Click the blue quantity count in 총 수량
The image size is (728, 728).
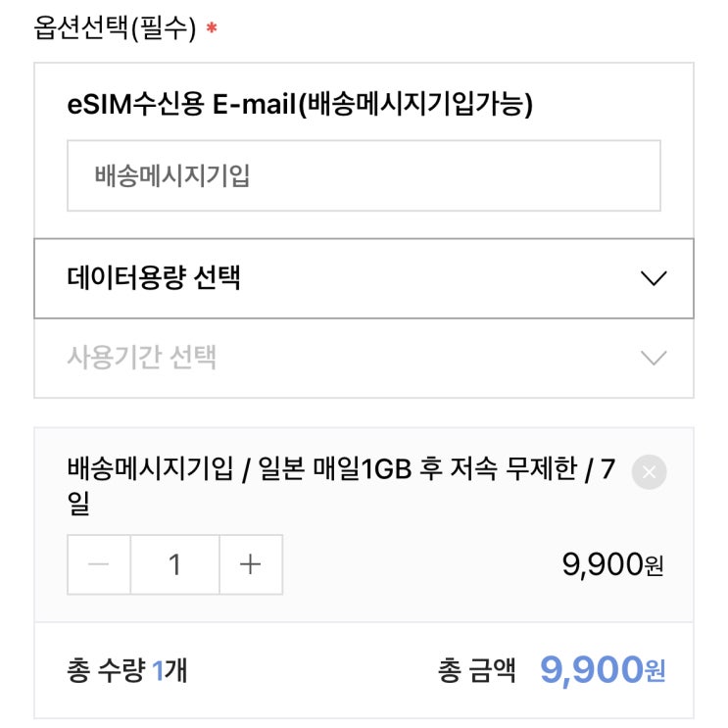click(x=158, y=671)
